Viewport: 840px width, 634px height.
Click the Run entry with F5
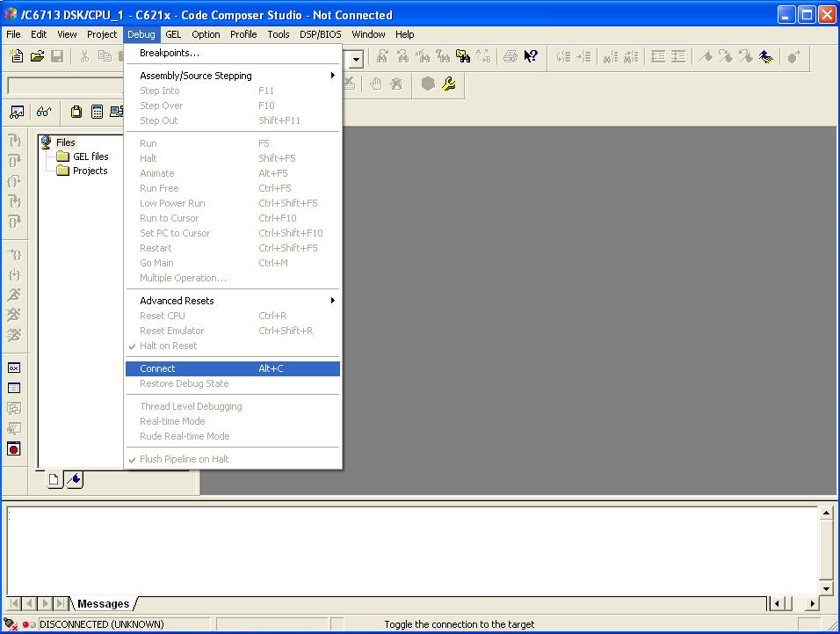(233, 143)
